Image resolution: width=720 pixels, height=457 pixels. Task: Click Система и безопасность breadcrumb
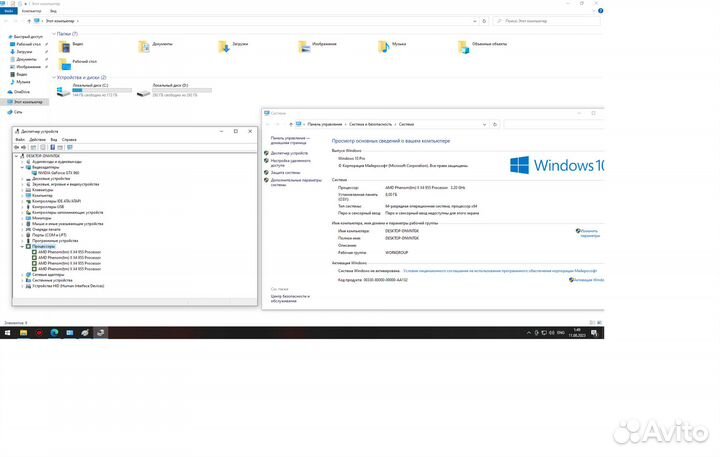coord(370,124)
